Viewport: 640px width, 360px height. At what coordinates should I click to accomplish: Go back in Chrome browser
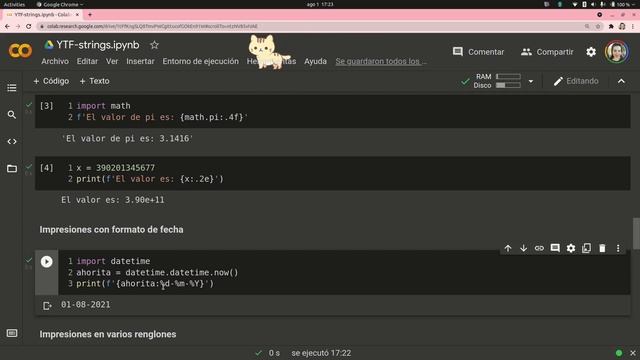[x=7, y=26]
